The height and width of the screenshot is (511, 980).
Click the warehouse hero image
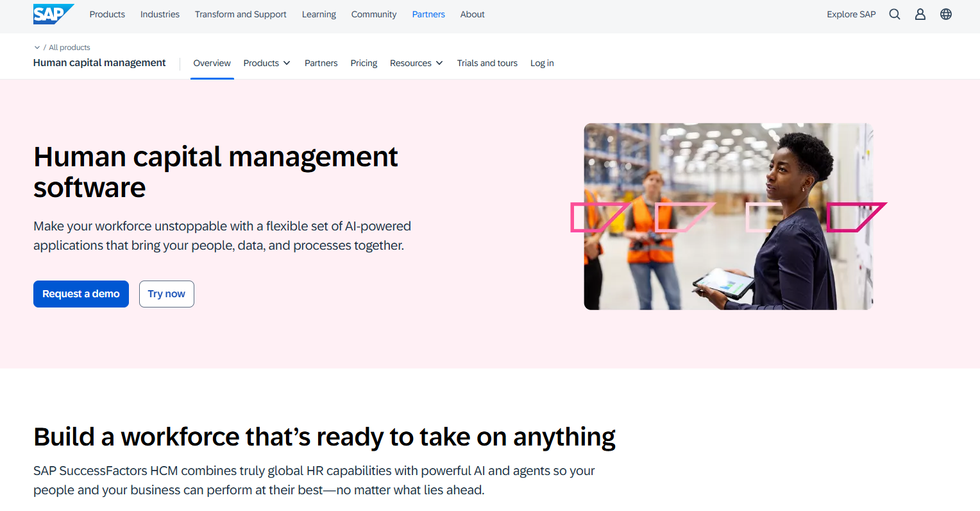(729, 216)
